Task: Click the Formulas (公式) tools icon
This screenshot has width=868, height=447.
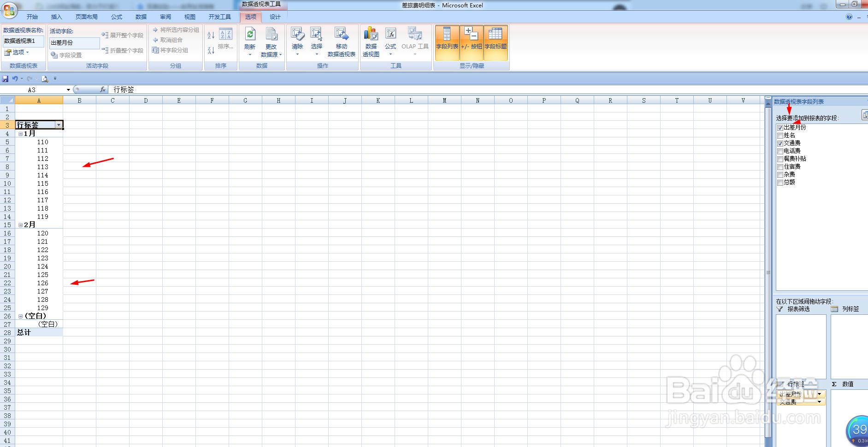Action: pos(390,34)
